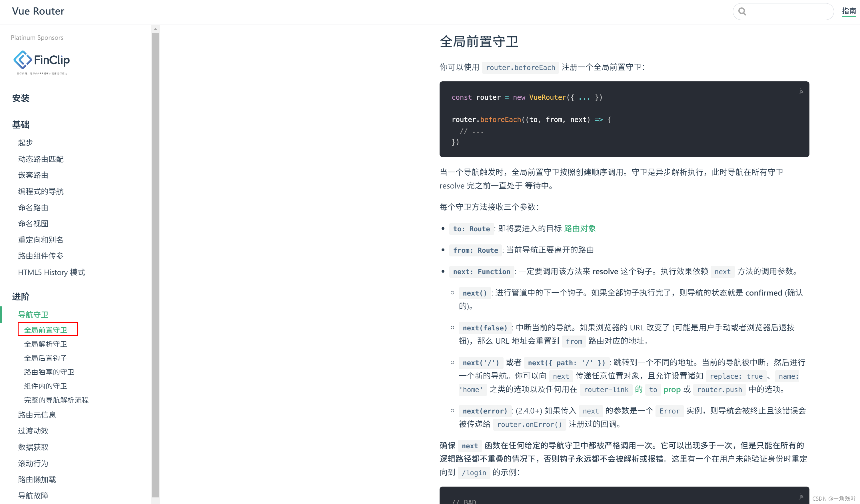860x504 pixels.
Task: Select 滚动行为 in the navigation
Action: point(33,463)
